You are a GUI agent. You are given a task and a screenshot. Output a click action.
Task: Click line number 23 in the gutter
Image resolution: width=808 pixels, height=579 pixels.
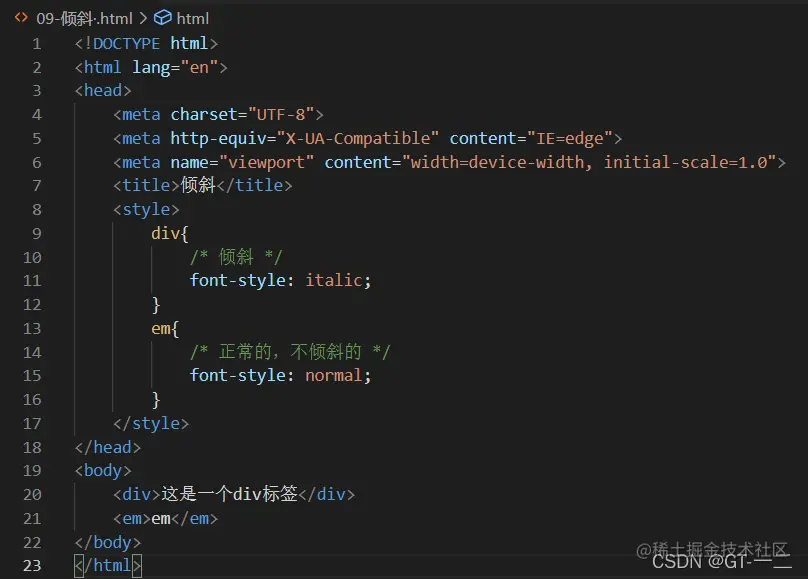click(32, 566)
